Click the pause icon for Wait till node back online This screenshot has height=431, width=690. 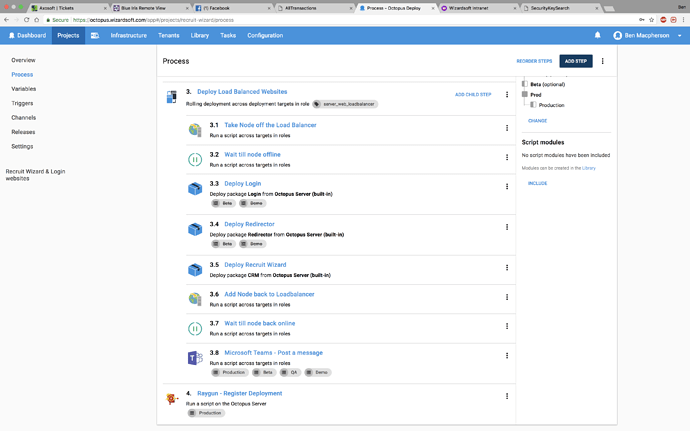click(195, 328)
